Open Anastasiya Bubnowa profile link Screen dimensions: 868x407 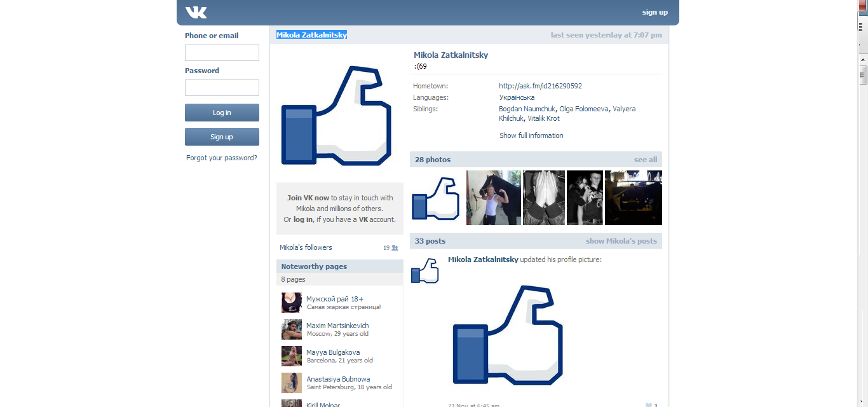coord(338,379)
